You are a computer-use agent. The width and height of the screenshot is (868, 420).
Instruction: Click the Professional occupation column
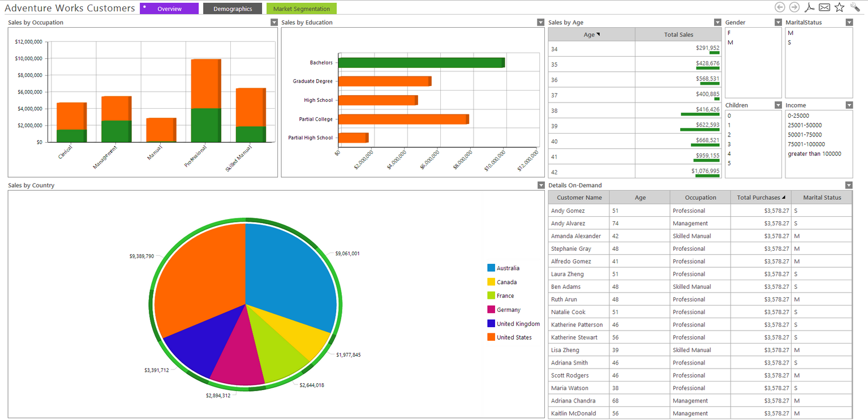pos(206,100)
